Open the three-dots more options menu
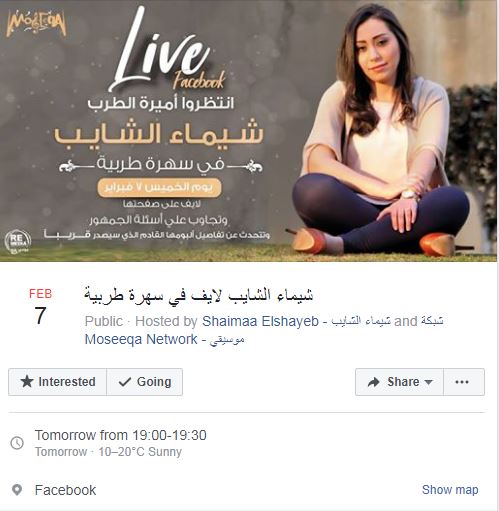Viewport: 499px width, 511px height. tap(464, 382)
